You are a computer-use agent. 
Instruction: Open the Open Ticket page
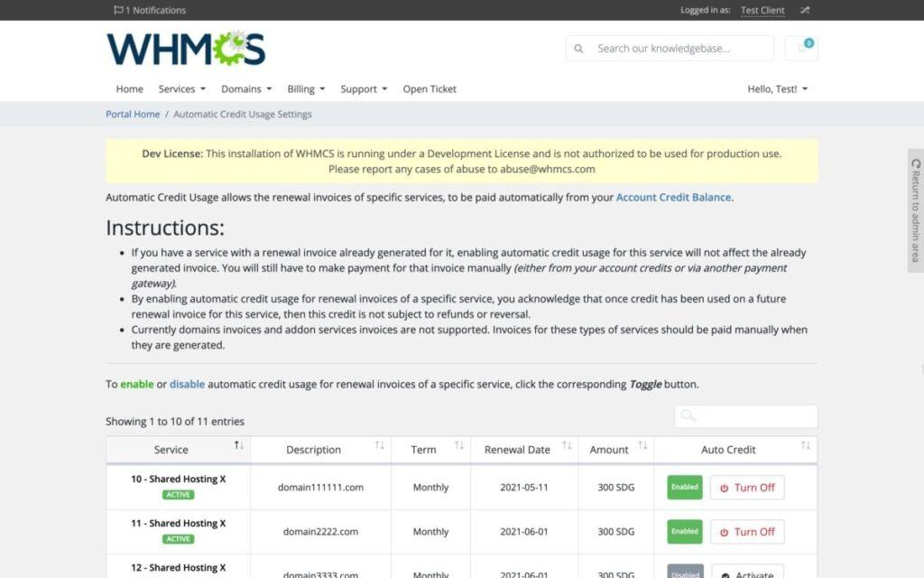point(430,89)
